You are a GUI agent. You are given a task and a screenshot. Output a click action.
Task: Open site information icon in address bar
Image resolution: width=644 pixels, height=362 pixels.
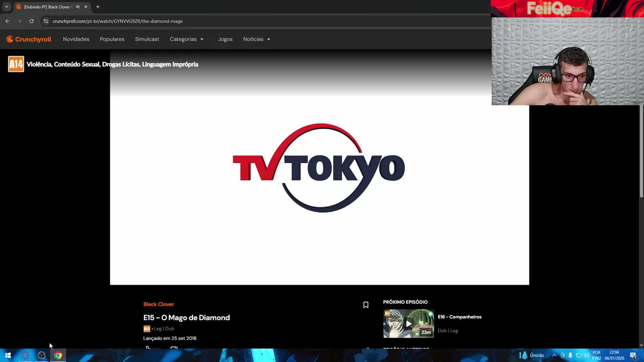click(46, 21)
